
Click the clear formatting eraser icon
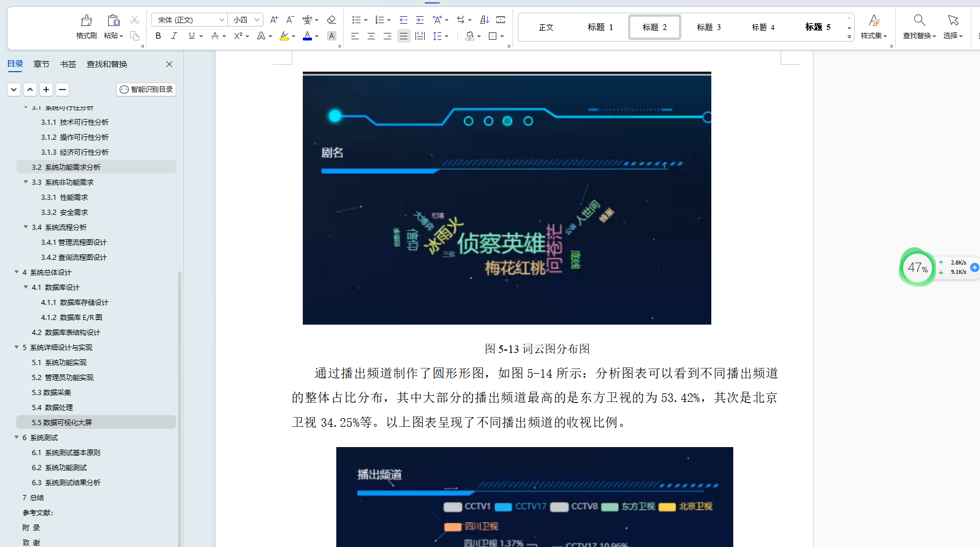pos(331,20)
